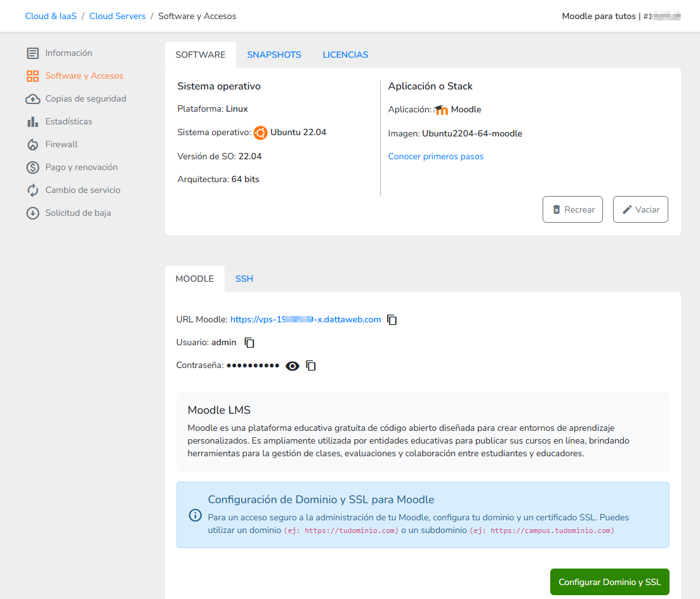Click the masked Contraseña dots
The height and width of the screenshot is (599, 700).
click(x=253, y=365)
